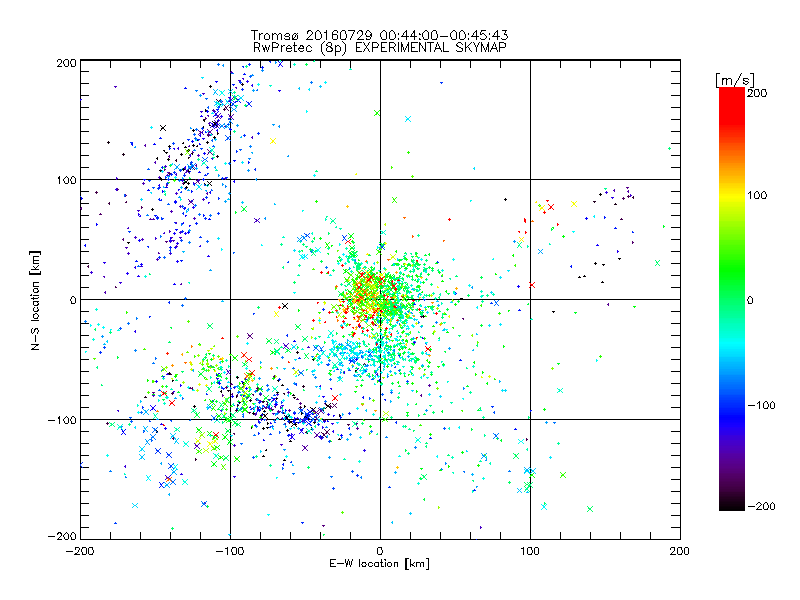
Task: Click the y-axis '200' tick label
Action: 66,63
